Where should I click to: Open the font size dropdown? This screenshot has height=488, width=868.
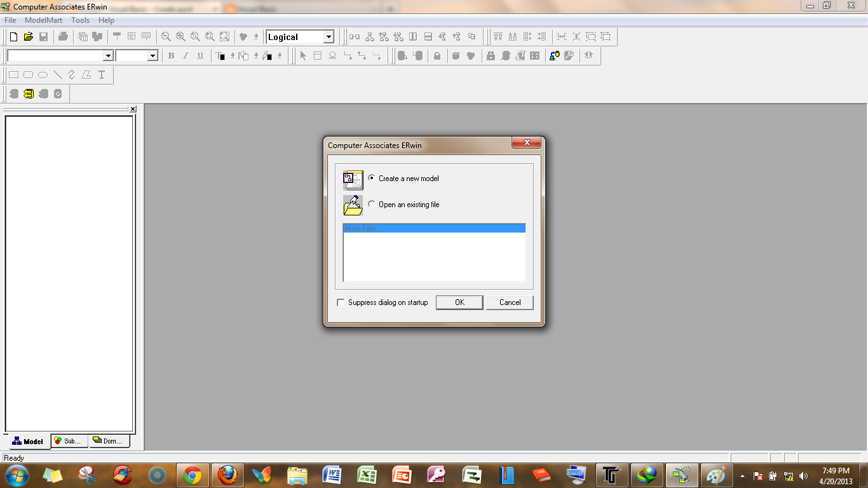point(153,56)
